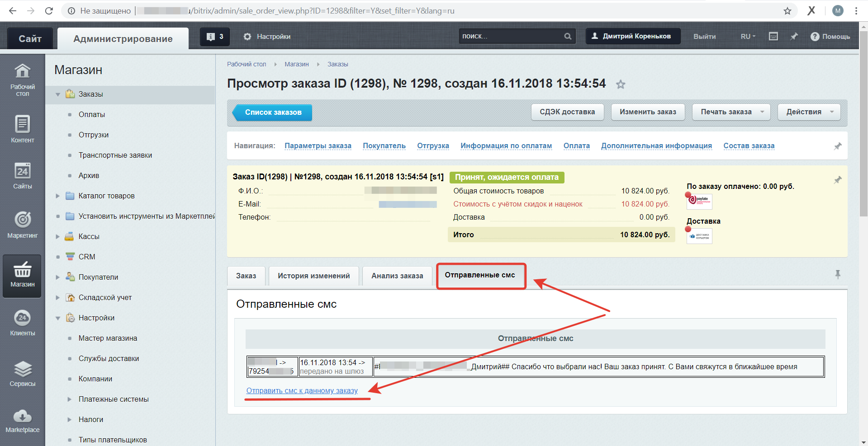Open Marketplace from the sidebar
868x446 pixels.
point(22,421)
